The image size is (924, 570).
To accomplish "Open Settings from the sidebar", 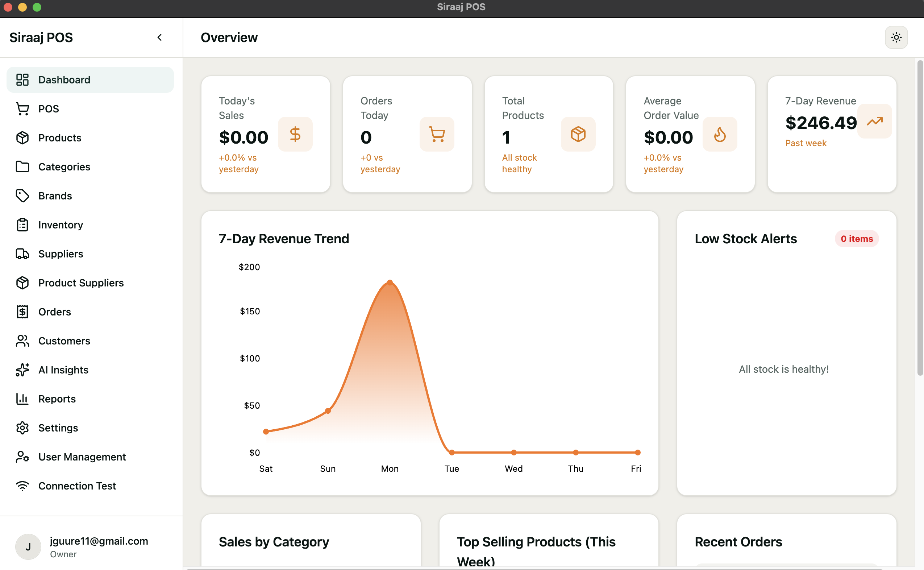I will (x=58, y=428).
